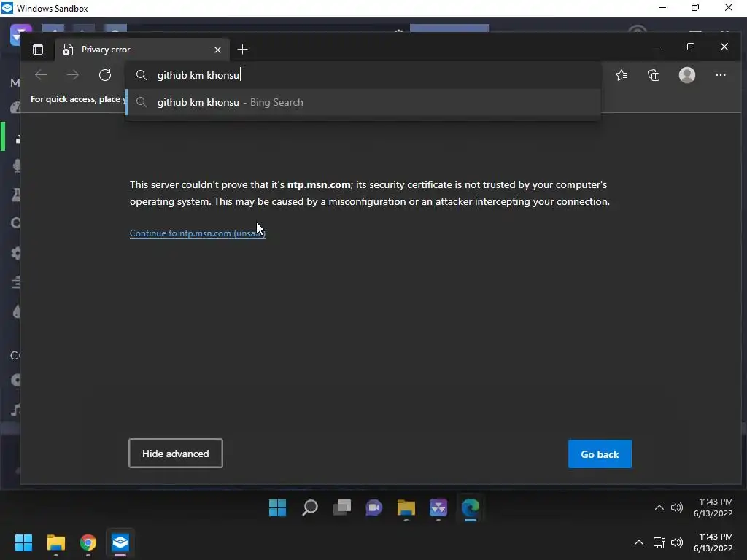Choose the 'github km khonsu' Bing Search suggestion
The image size is (747, 560).
(x=363, y=102)
